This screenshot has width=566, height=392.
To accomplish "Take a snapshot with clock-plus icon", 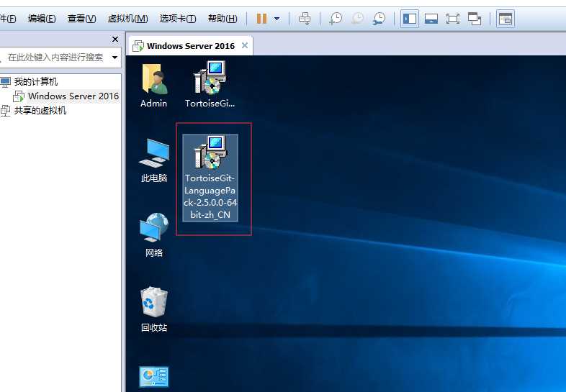I will point(336,19).
